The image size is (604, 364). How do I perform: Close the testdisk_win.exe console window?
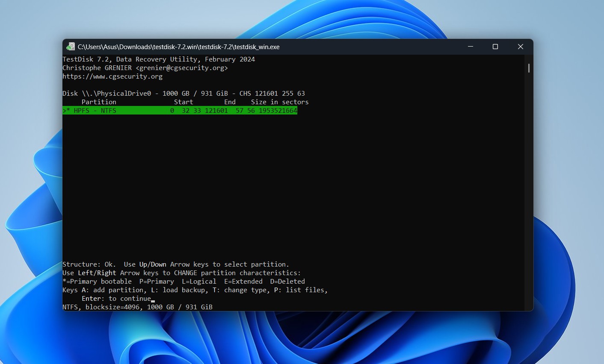point(521,47)
